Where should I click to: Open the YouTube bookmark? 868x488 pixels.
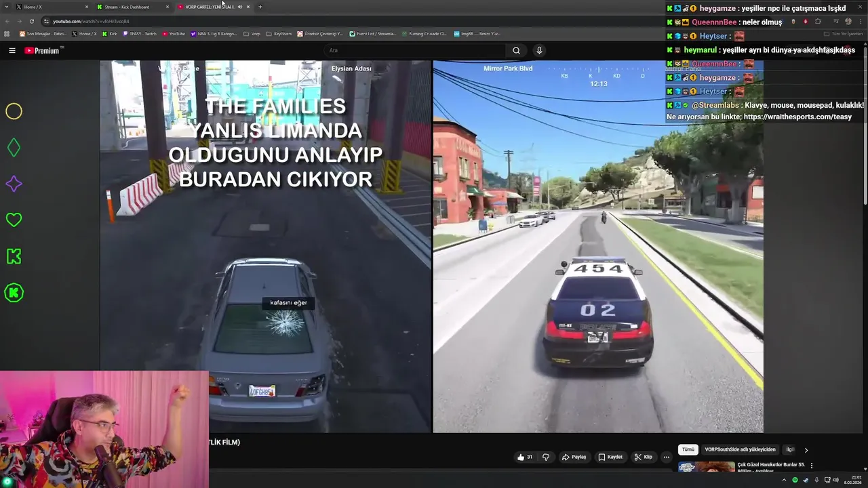[174, 33]
